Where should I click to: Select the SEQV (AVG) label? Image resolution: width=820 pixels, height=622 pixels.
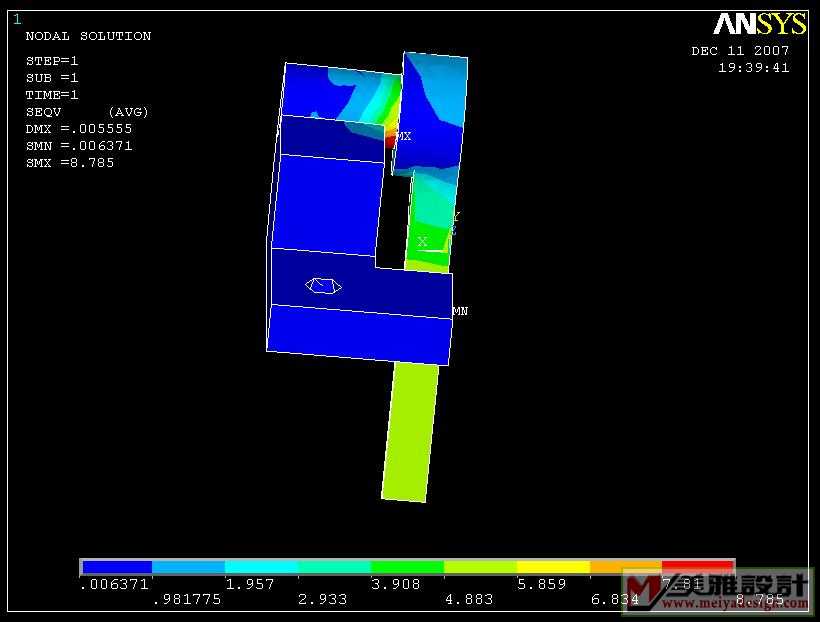coord(87,111)
